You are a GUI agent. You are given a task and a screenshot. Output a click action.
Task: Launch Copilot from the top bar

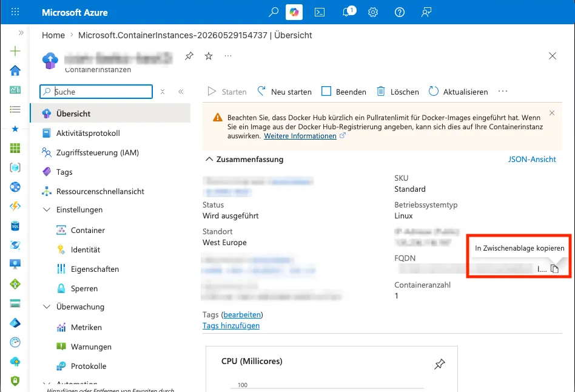[294, 12]
